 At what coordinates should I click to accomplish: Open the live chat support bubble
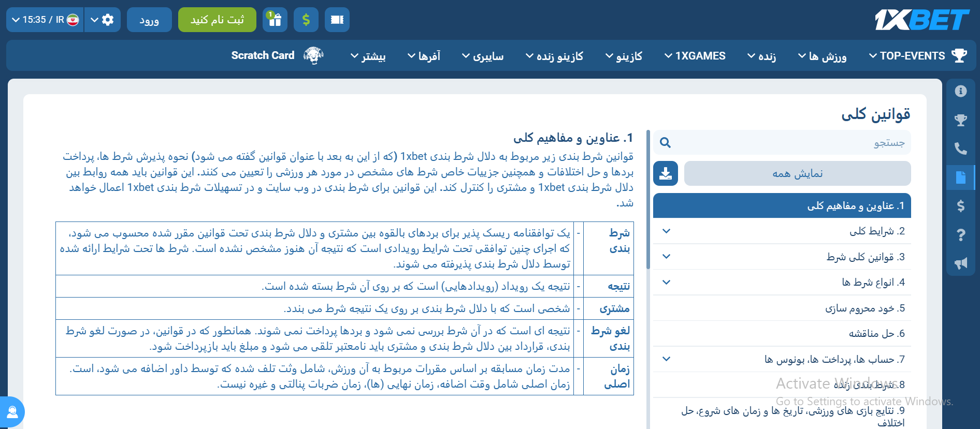11,412
